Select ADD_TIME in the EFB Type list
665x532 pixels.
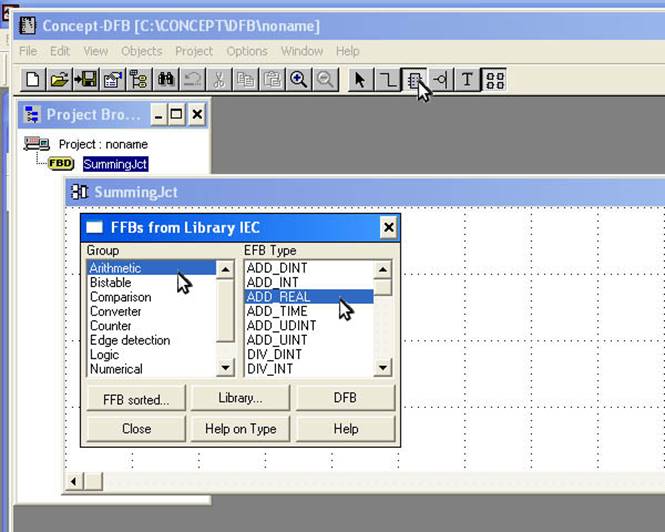click(309, 311)
